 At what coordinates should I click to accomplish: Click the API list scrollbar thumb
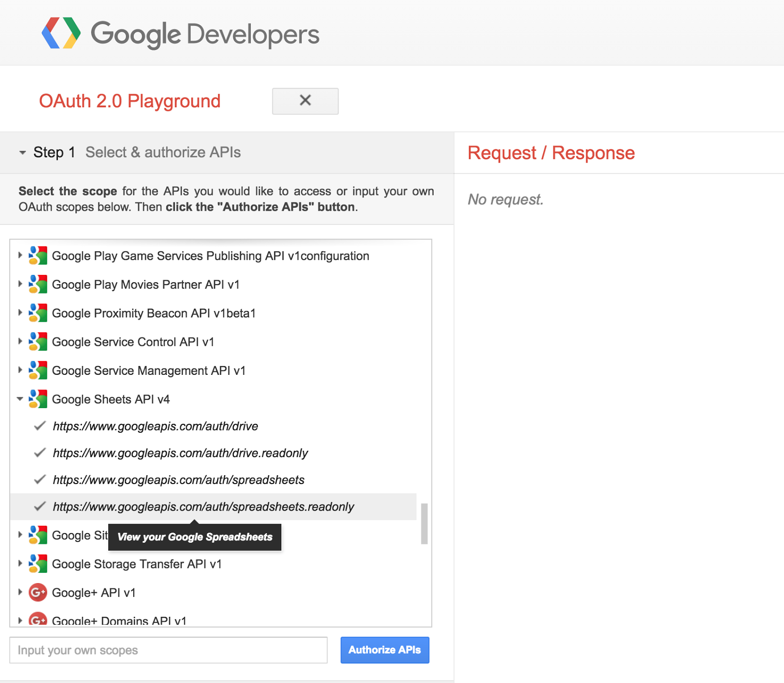pos(424,523)
